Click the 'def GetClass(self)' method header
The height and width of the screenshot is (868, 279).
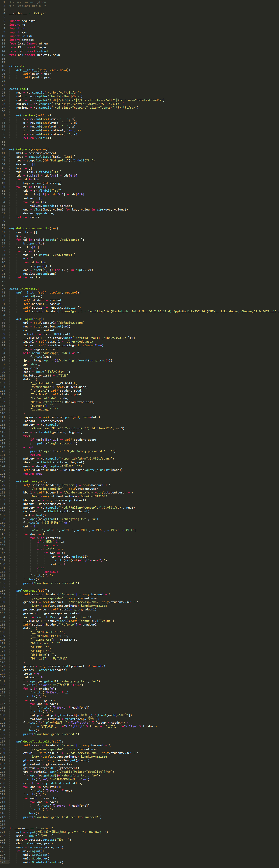33,481
